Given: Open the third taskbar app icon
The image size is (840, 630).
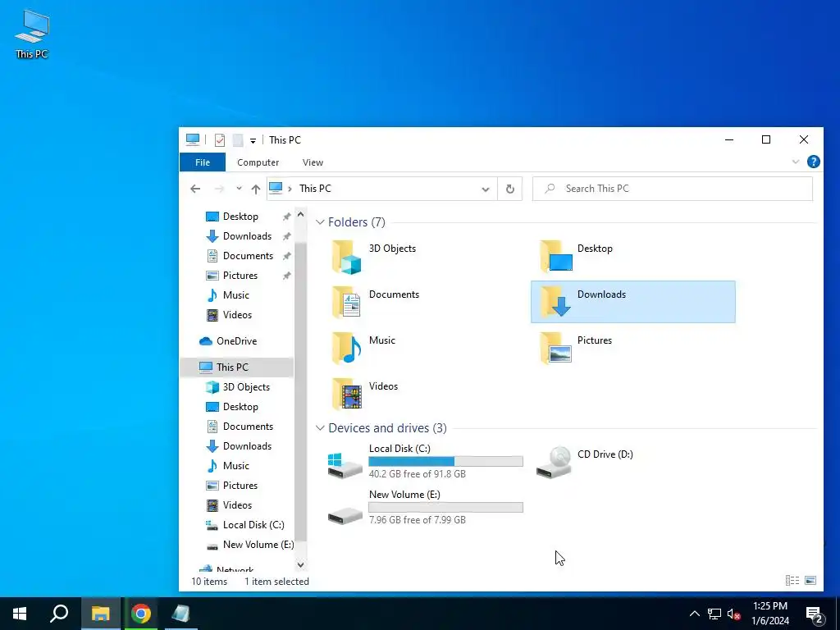Looking at the screenshot, I should click(x=181, y=614).
